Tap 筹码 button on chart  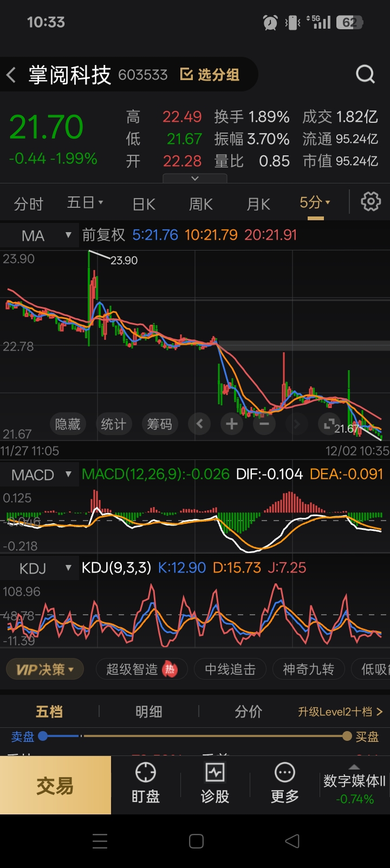[x=159, y=424]
